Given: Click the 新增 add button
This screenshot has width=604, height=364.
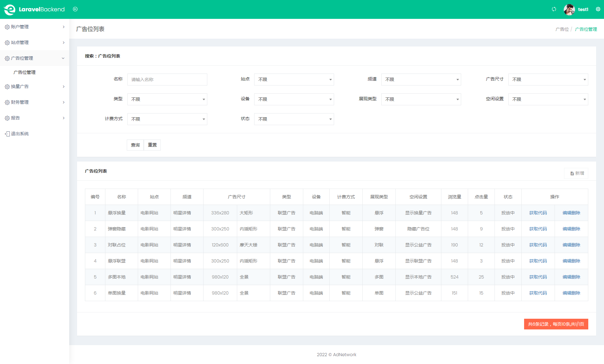Looking at the screenshot, I should (x=577, y=173).
